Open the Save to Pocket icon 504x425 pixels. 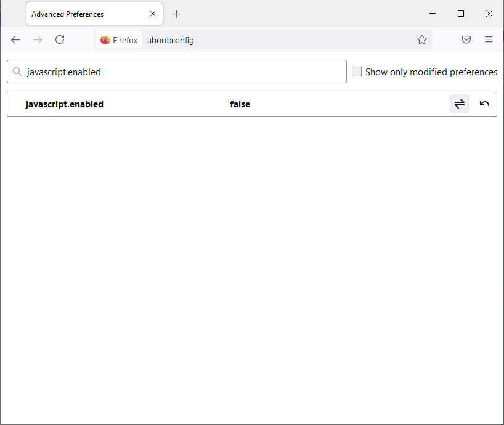click(x=466, y=39)
